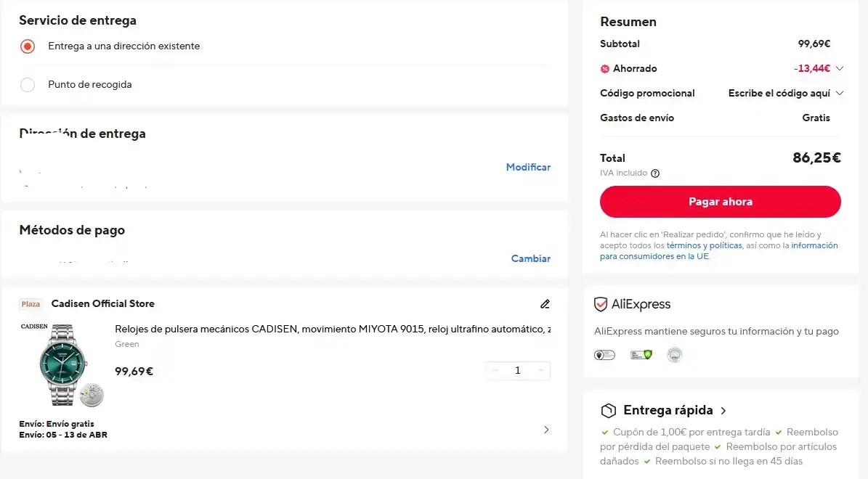Click the IVA incluido help question icon

point(655,173)
